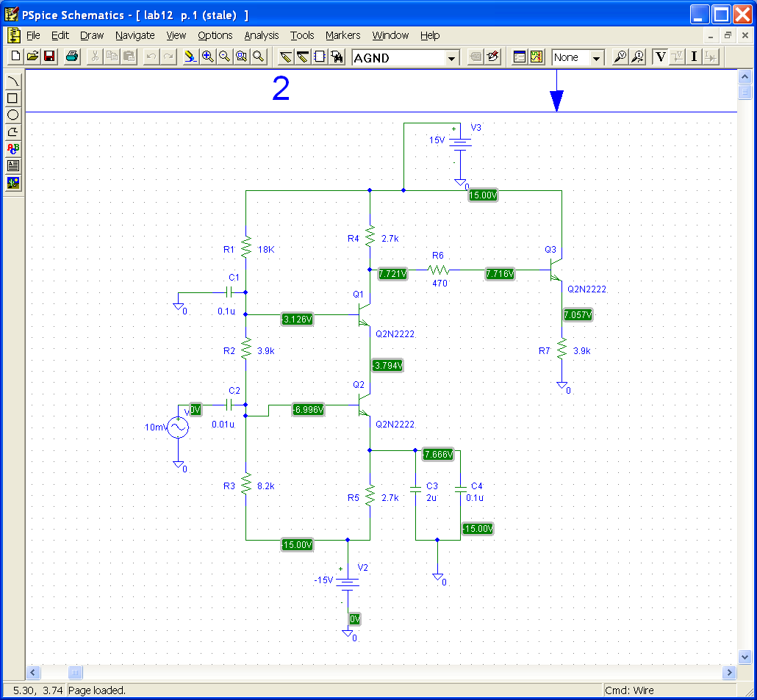Expand the AGND part dropdown arrow
The width and height of the screenshot is (757, 700).
click(x=451, y=58)
